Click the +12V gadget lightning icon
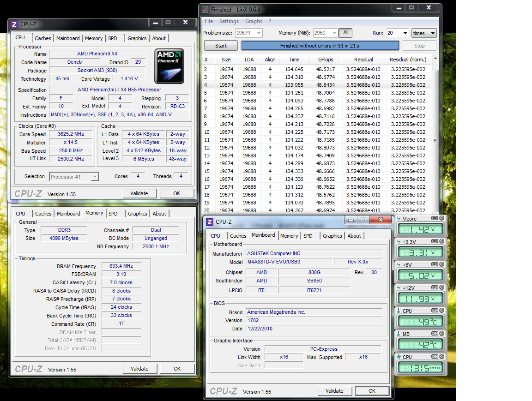 (x=399, y=288)
